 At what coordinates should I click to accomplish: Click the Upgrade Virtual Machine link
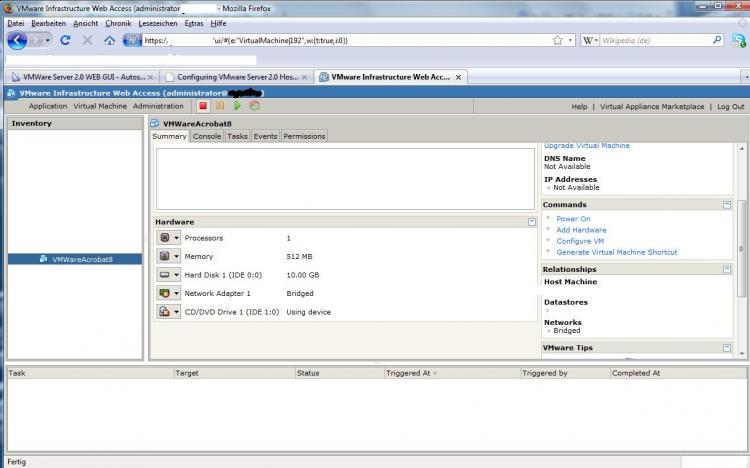[x=587, y=145]
